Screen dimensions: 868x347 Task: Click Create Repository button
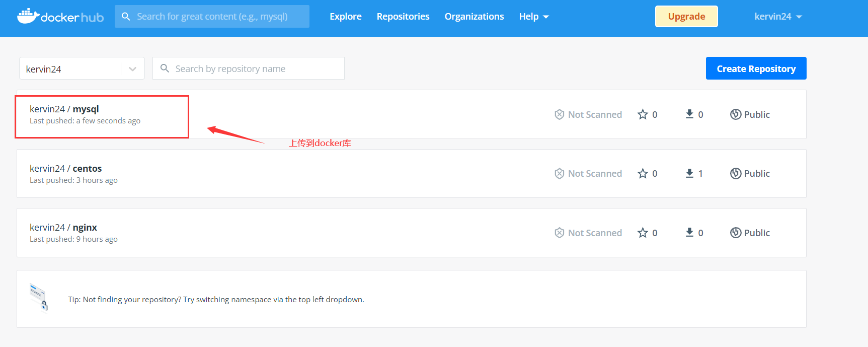tap(756, 68)
